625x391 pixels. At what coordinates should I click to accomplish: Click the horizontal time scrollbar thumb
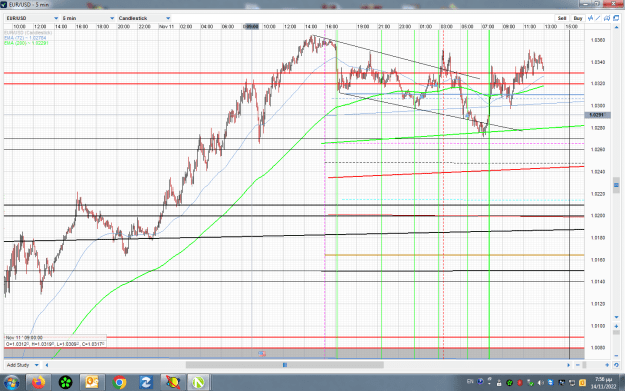(285, 365)
